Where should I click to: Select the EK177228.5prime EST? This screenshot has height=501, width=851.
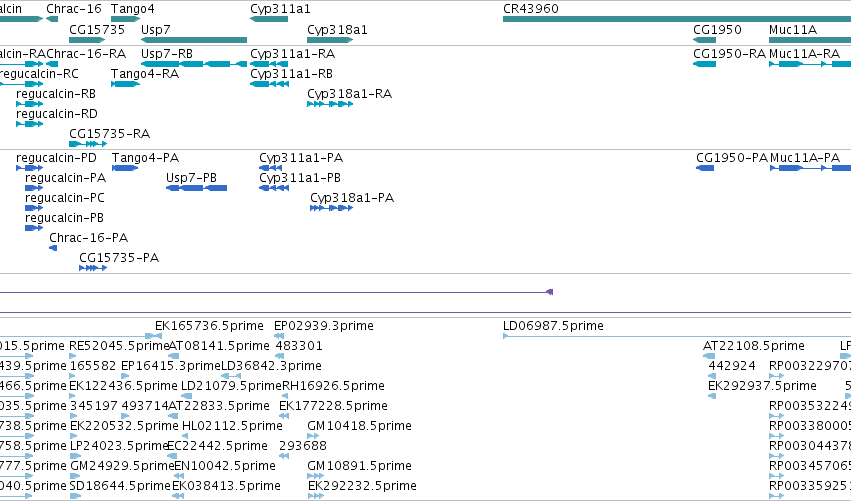tap(283, 416)
